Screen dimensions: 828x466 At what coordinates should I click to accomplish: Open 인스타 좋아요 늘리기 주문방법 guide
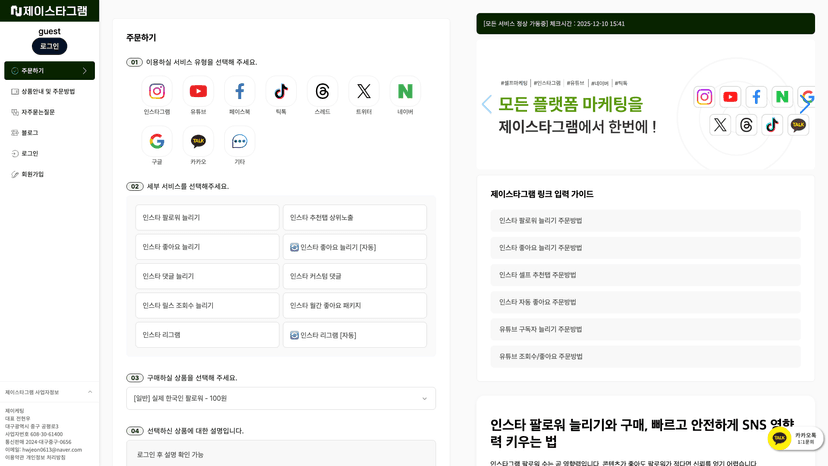(x=645, y=248)
